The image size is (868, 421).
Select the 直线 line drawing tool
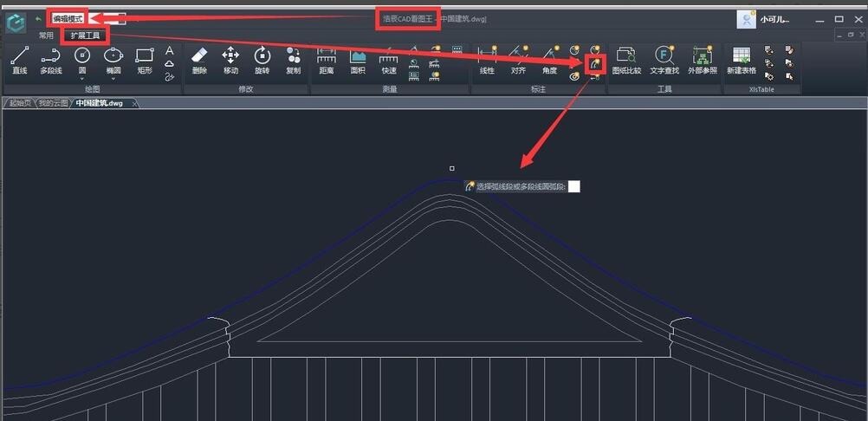[x=19, y=59]
